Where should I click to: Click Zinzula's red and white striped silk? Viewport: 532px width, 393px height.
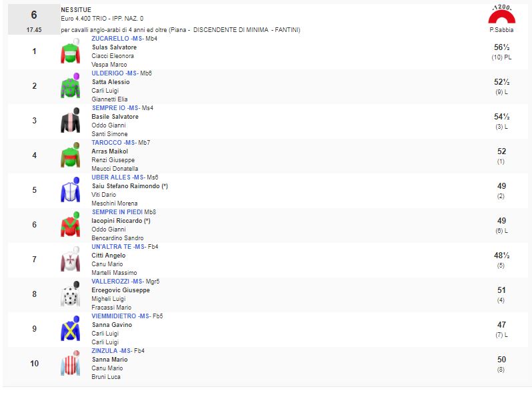coord(70,364)
